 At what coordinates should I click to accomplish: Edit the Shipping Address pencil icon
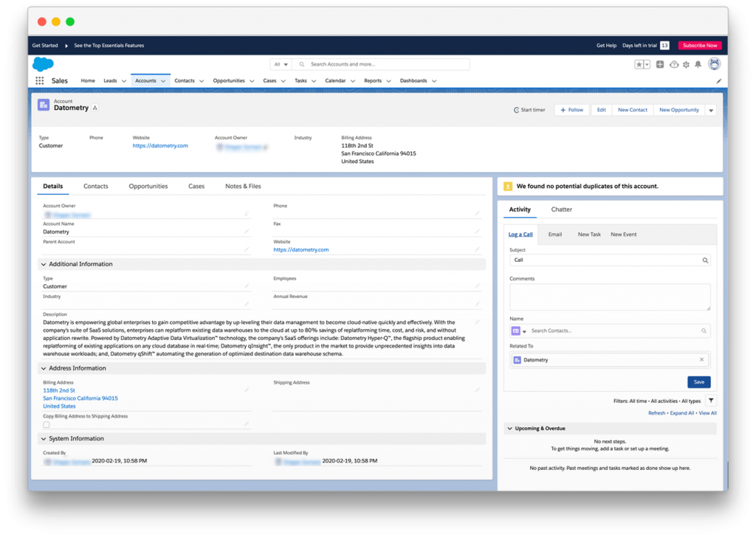(x=477, y=390)
